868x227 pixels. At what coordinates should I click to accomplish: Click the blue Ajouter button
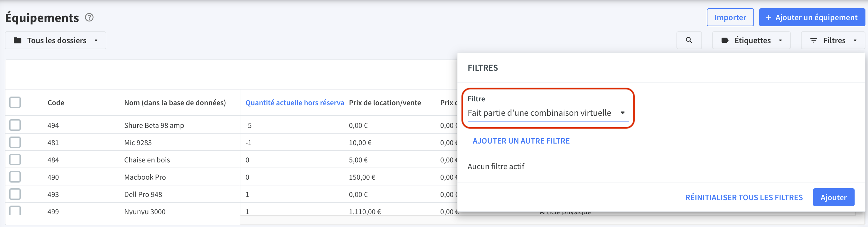pos(833,197)
